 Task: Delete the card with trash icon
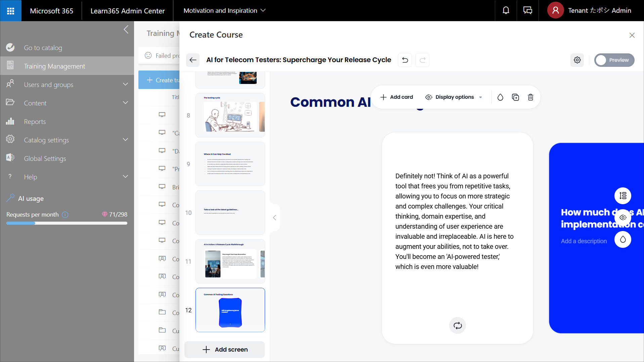click(530, 97)
